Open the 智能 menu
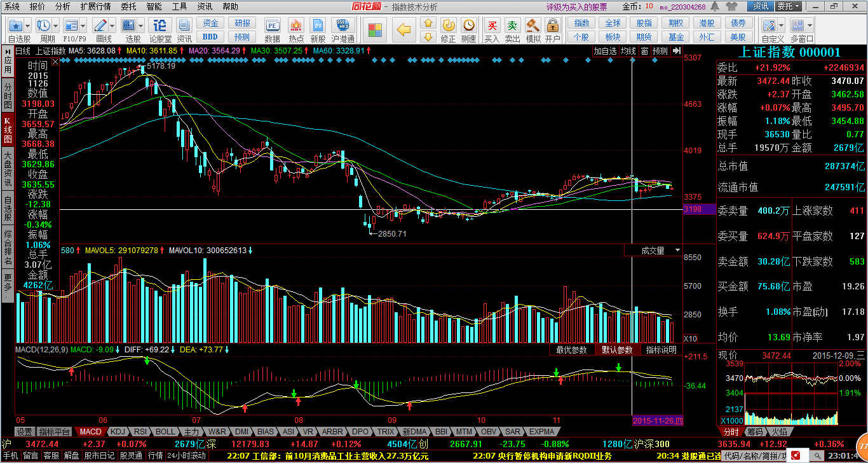 coord(154,6)
